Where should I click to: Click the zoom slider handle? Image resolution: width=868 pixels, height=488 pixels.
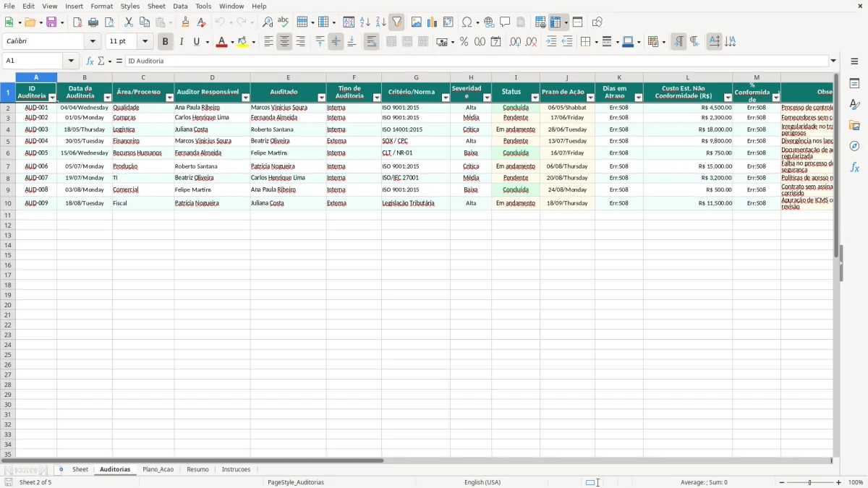pos(809,482)
